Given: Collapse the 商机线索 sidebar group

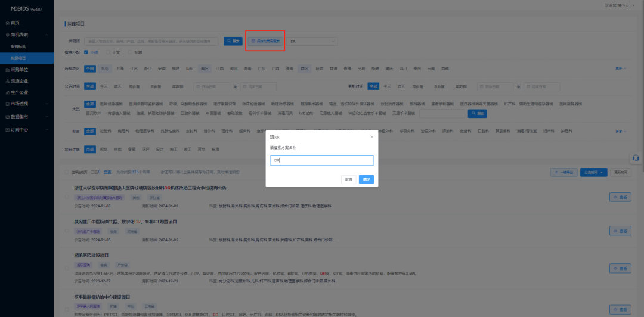Looking at the screenshot, I should (x=27, y=35).
